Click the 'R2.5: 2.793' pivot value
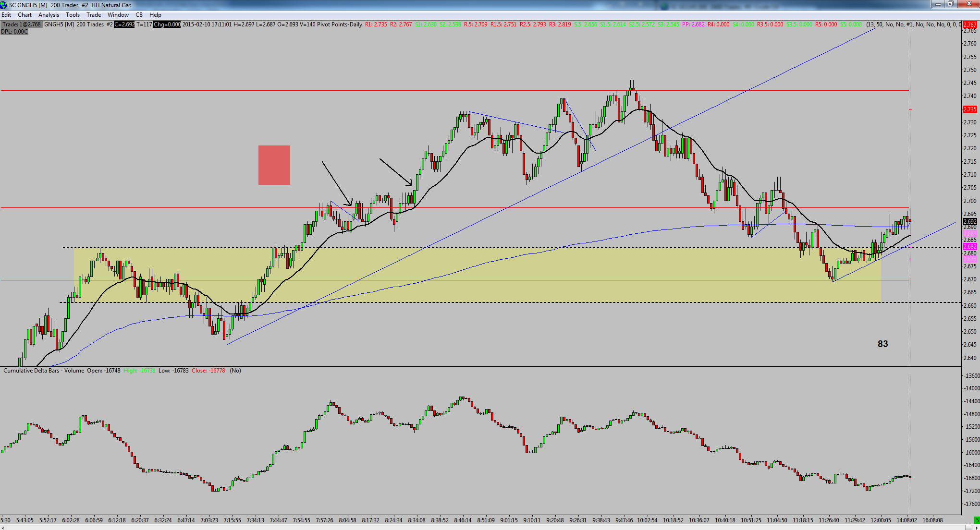The image size is (980, 530). tap(533, 24)
